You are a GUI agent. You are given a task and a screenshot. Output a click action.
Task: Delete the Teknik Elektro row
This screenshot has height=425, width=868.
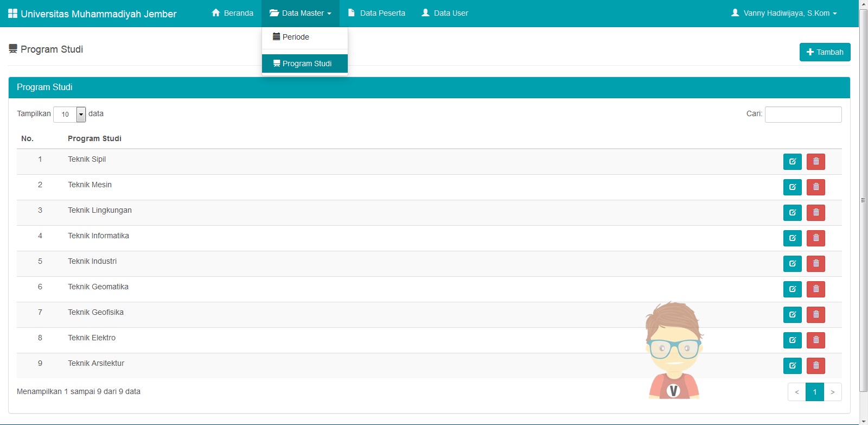pos(816,340)
